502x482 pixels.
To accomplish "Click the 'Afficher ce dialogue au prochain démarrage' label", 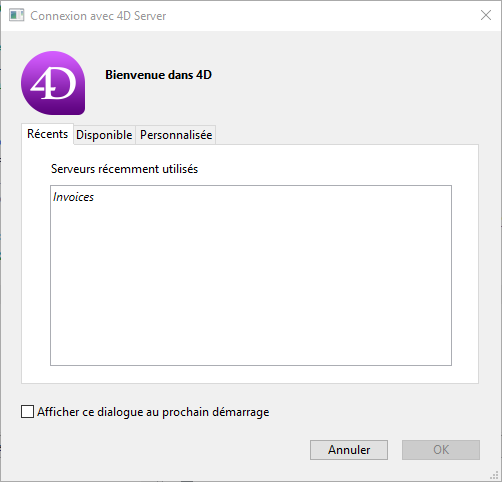I will point(153,412).
